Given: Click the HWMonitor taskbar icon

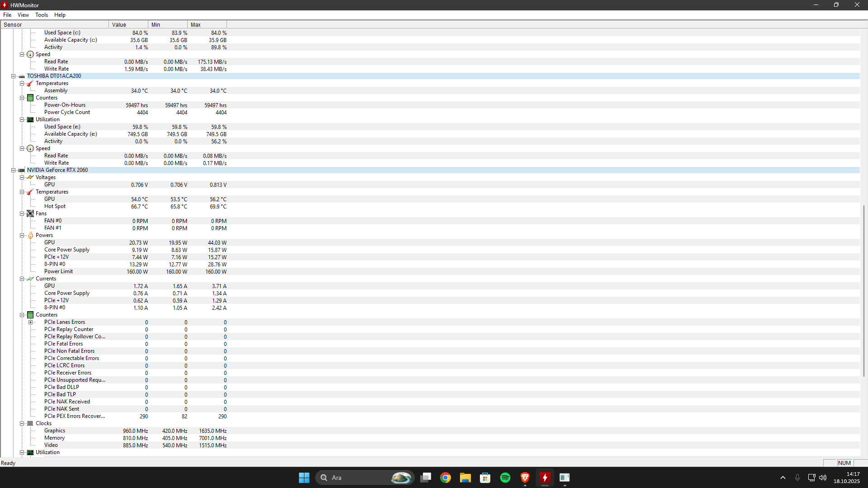Looking at the screenshot, I should 545,478.
